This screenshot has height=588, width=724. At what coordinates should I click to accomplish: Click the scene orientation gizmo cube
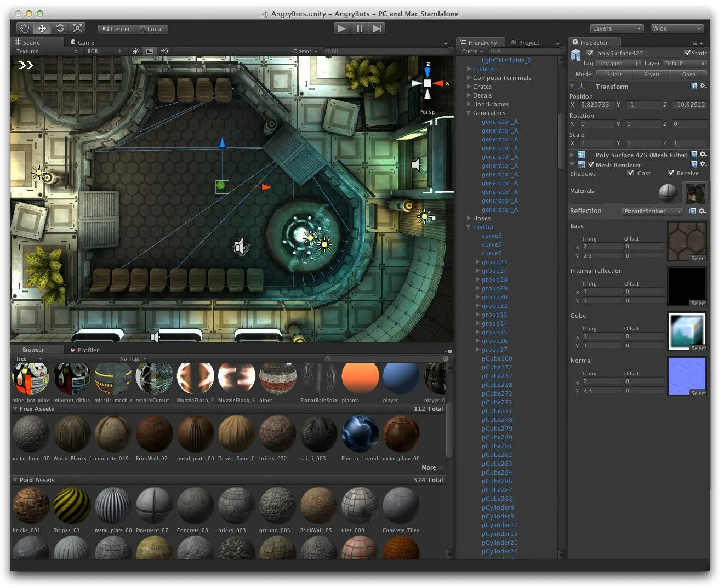(427, 83)
